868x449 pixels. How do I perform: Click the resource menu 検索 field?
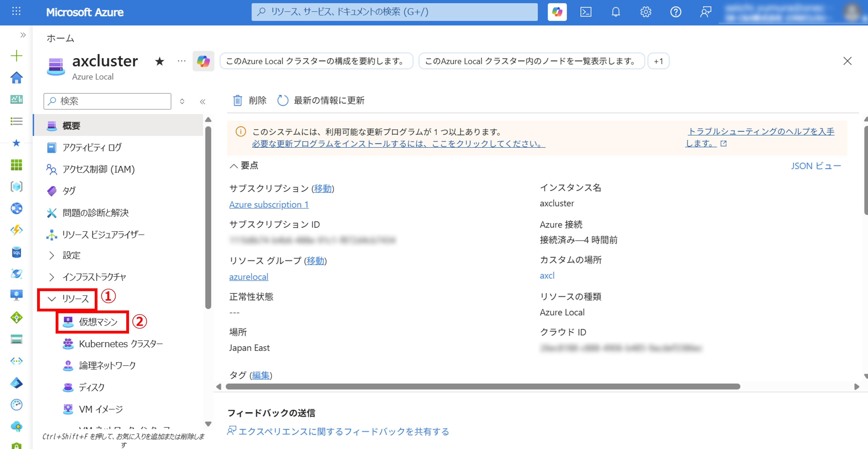pos(107,101)
